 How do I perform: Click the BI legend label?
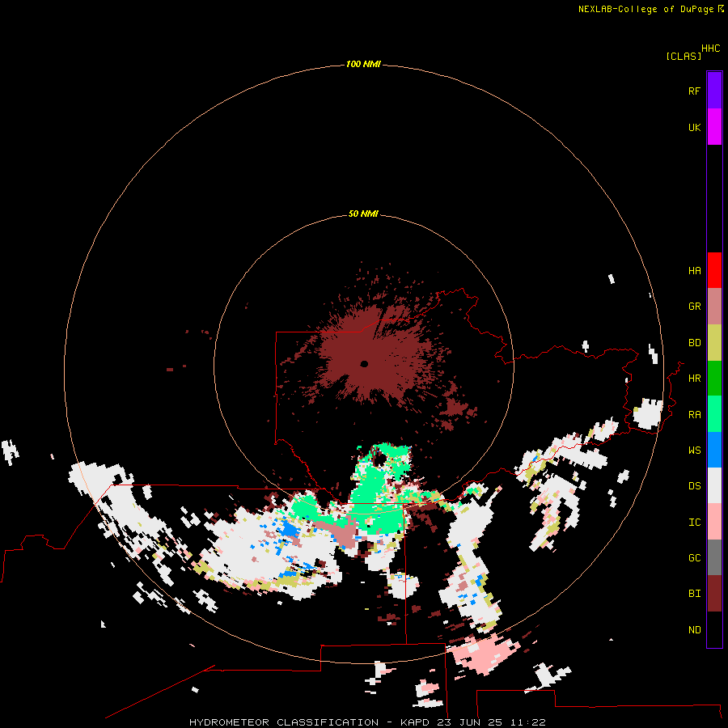[694, 594]
